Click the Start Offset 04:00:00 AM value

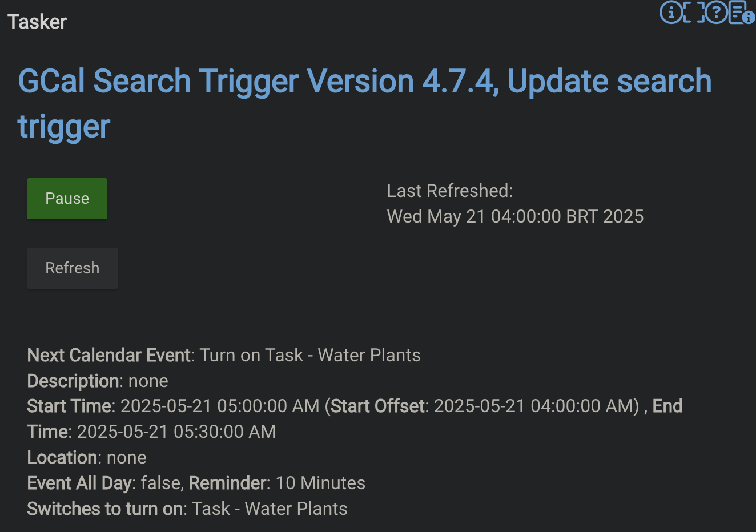pos(537,406)
